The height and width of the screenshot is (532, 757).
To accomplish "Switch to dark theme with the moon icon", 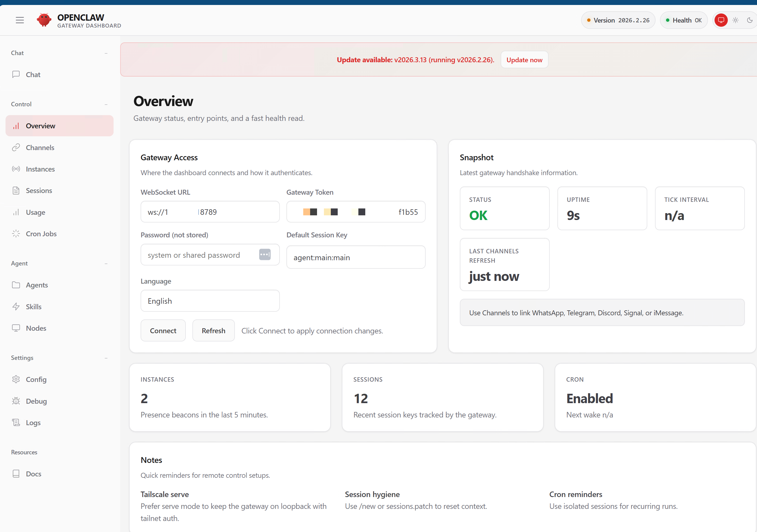I will 750,20.
